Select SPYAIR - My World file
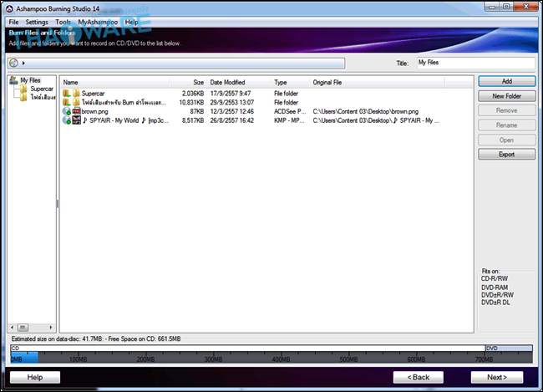This screenshot has width=543, height=392. coord(125,120)
